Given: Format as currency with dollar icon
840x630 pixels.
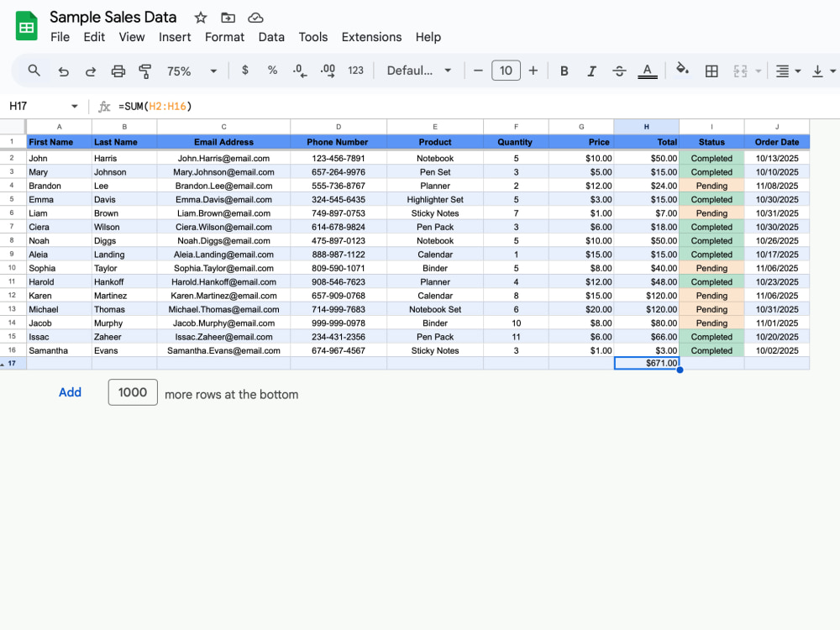Looking at the screenshot, I should (x=244, y=71).
